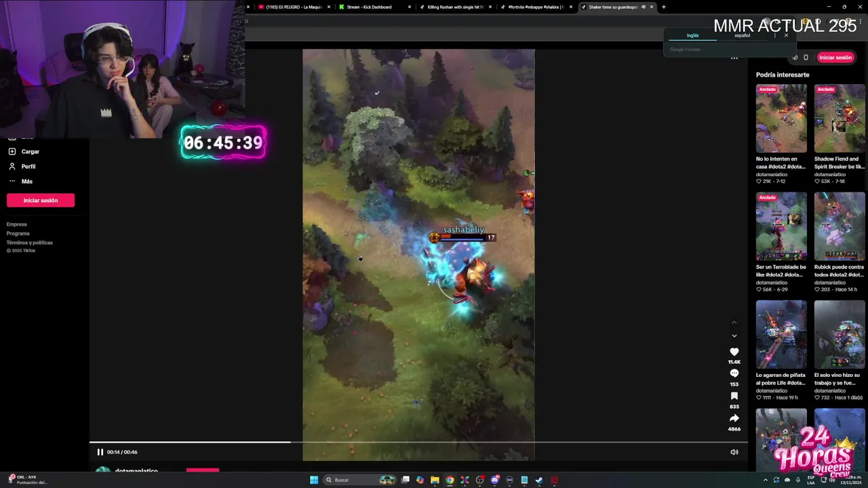Viewport: 868px width, 488px height.
Task: Click the Podría interesarte heading
Action: [783, 75]
